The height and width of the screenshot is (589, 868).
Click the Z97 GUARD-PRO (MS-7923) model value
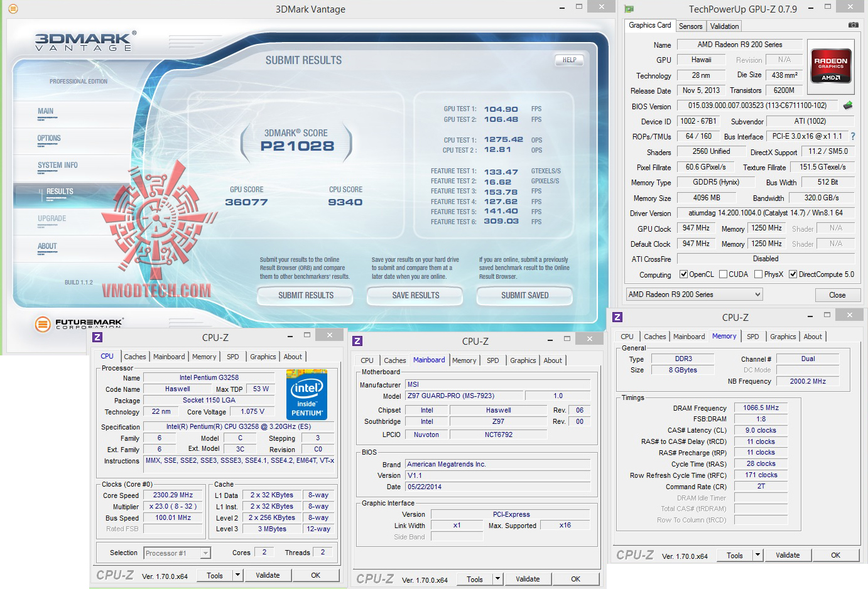464,396
